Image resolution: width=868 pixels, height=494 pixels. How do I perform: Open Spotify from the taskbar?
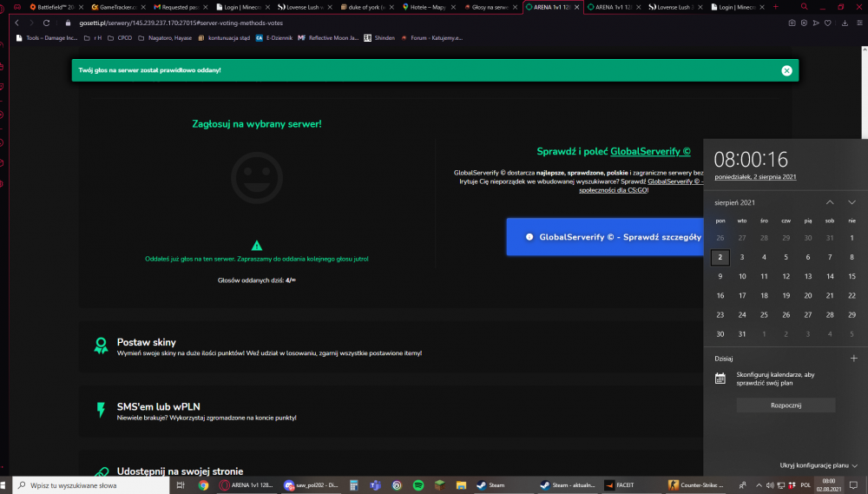coord(418,485)
